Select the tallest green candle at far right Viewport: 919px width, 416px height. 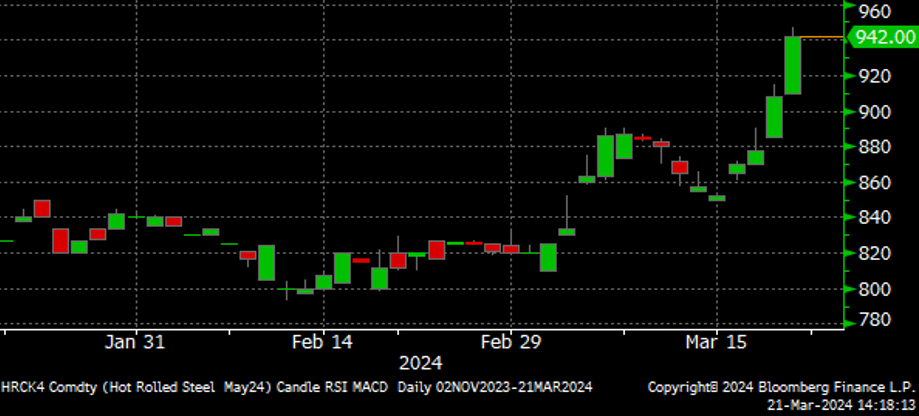pyautogui.click(x=793, y=65)
